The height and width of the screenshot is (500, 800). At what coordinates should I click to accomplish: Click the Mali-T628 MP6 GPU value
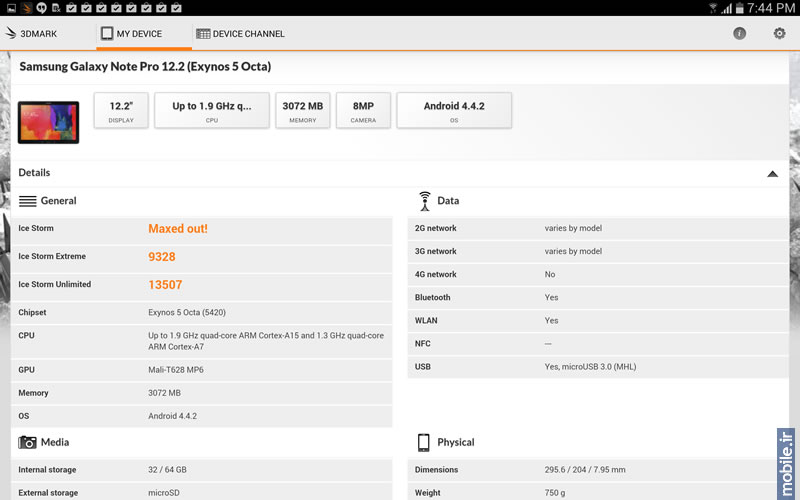pyautogui.click(x=176, y=370)
